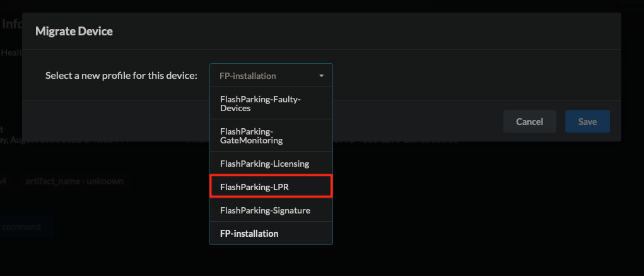Click the dimmed Info heading behind modal
This screenshot has height=276, width=644.
(11, 24)
